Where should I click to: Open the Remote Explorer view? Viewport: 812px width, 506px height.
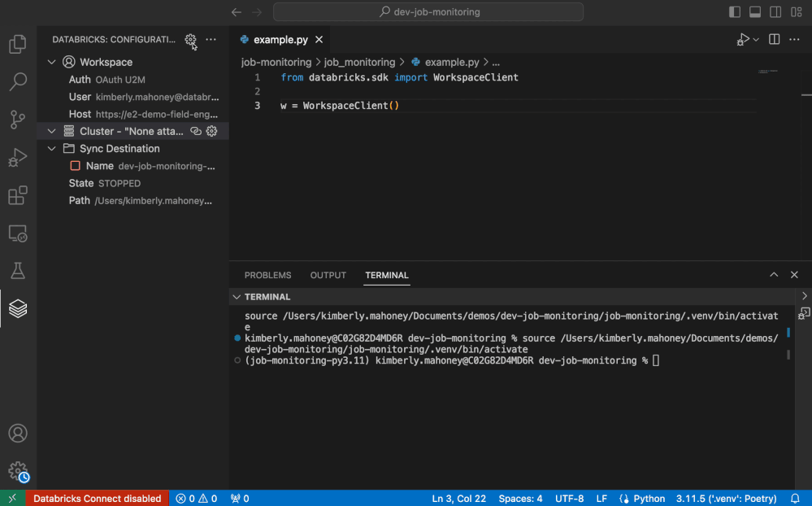pos(18,234)
